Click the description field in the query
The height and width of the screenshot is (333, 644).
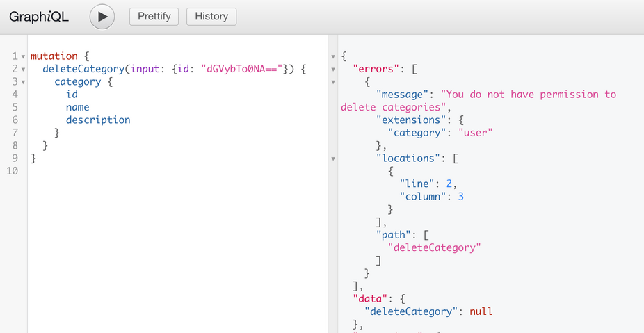click(98, 120)
